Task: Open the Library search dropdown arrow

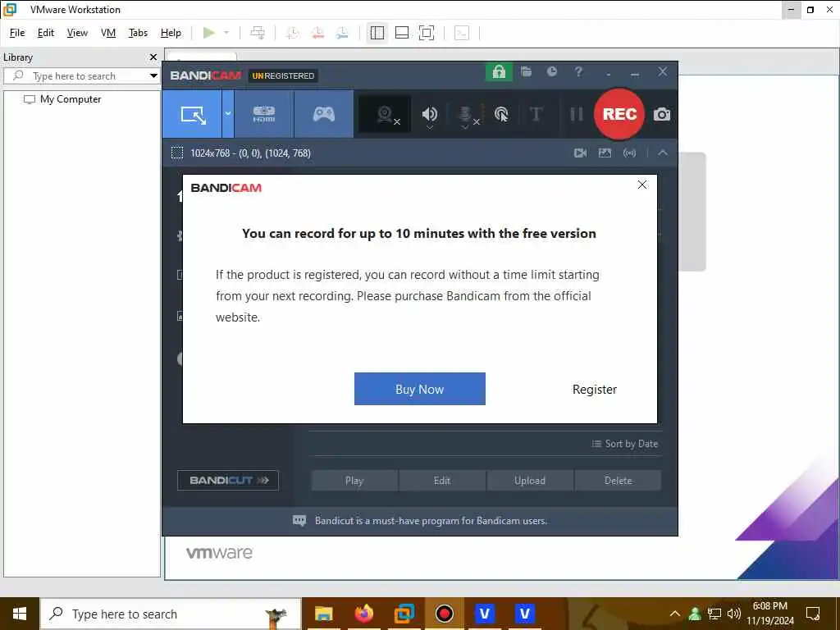Action: pyautogui.click(x=153, y=75)
